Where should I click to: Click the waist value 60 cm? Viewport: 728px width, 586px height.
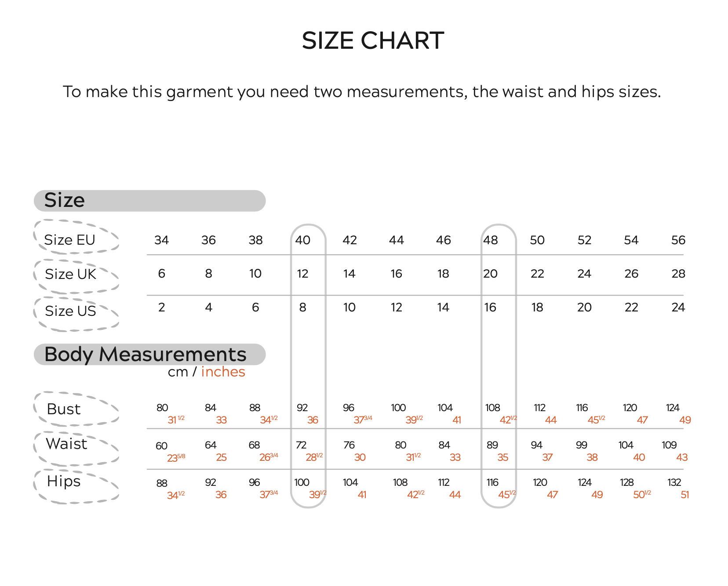click(161, 446)
